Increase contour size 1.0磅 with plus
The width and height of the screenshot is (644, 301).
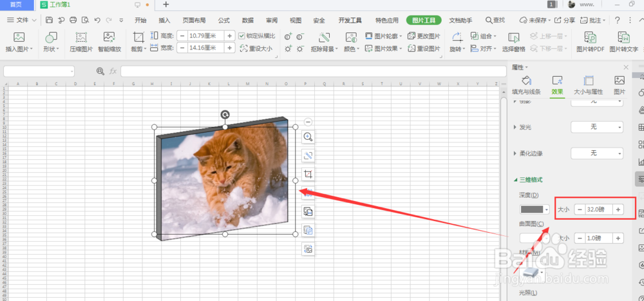[x=618, y=238]
